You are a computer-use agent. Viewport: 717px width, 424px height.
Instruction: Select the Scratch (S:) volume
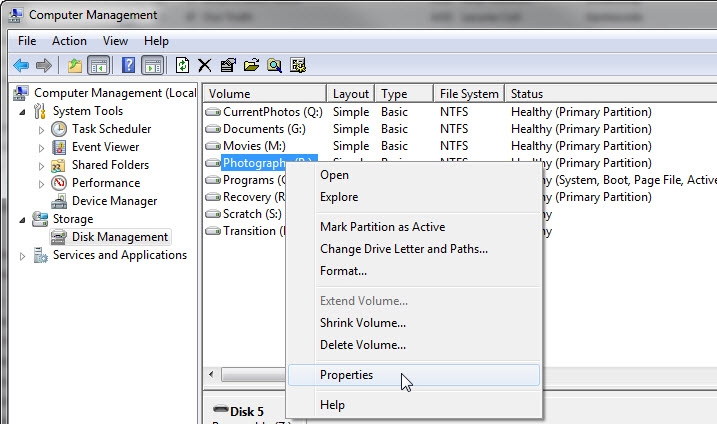252,214
